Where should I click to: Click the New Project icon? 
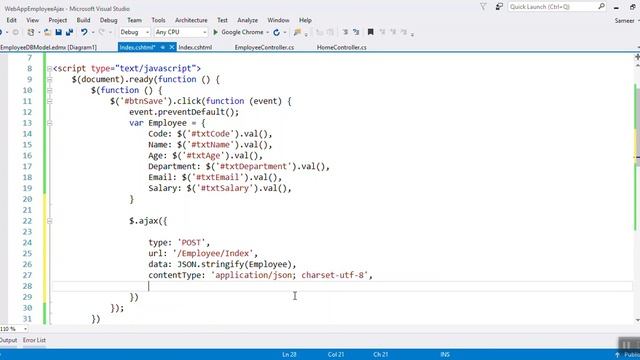coord(31,32)
